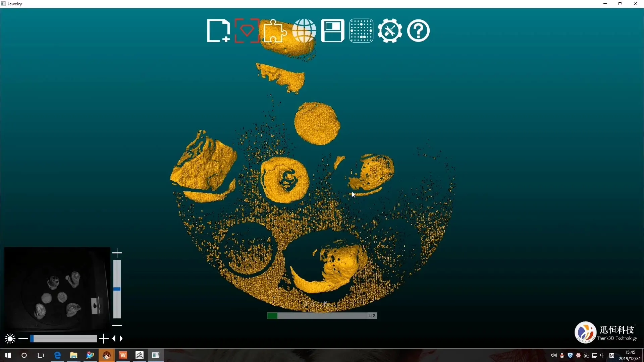
Task: Click the save disk icon
Action: tap(332, 31)
